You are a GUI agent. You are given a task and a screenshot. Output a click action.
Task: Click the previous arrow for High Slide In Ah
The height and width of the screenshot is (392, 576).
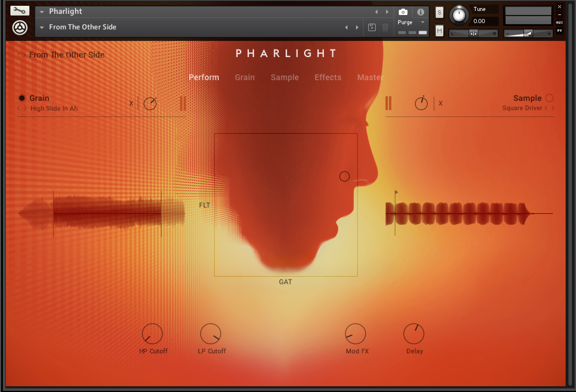[18, 108]
